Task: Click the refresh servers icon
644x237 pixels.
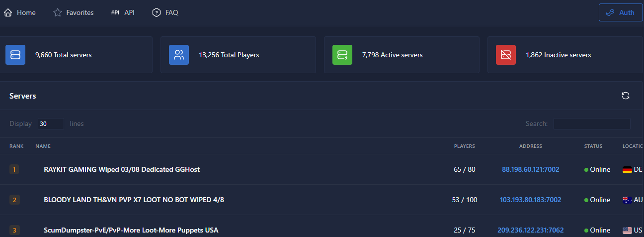Action: [x=626, y=96]
